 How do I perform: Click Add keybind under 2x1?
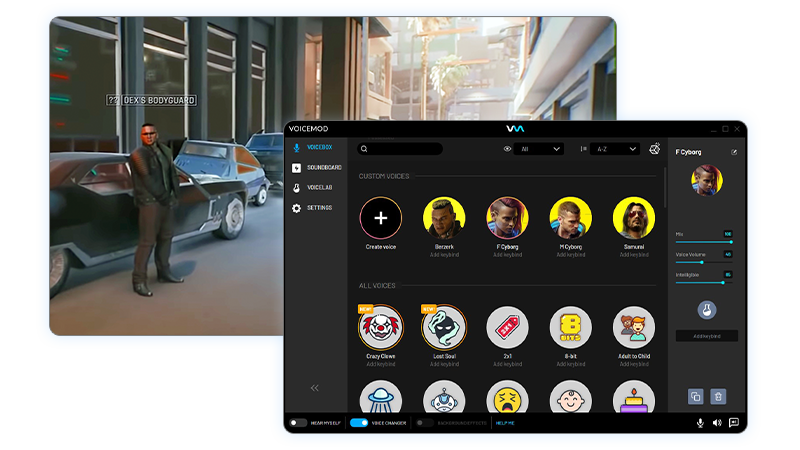point(507,364)
